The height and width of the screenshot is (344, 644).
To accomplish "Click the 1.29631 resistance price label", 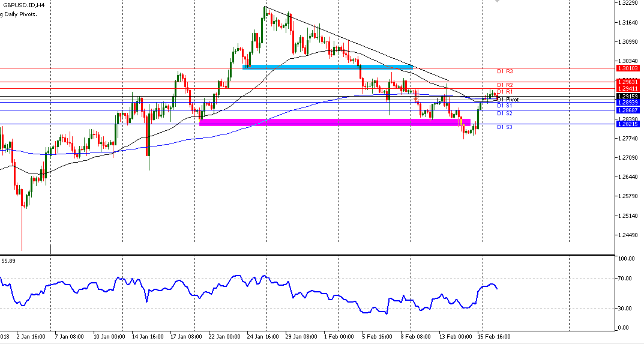I will [628, 82].
